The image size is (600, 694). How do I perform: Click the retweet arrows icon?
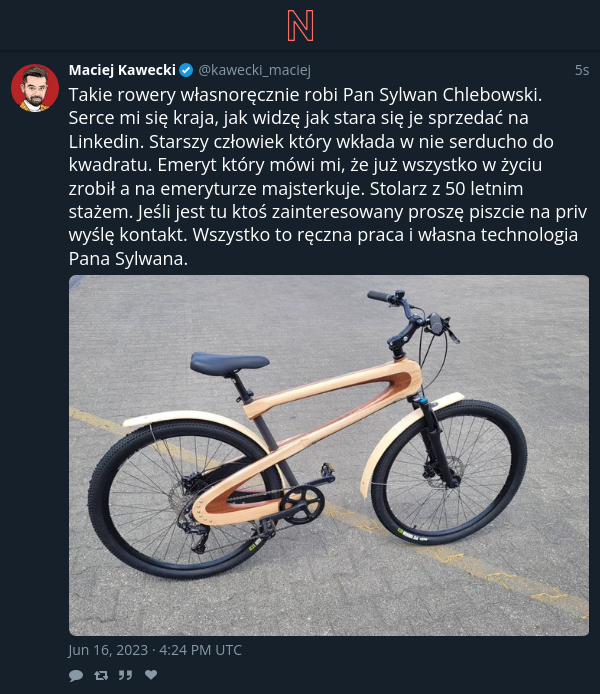tap(101, 675)
